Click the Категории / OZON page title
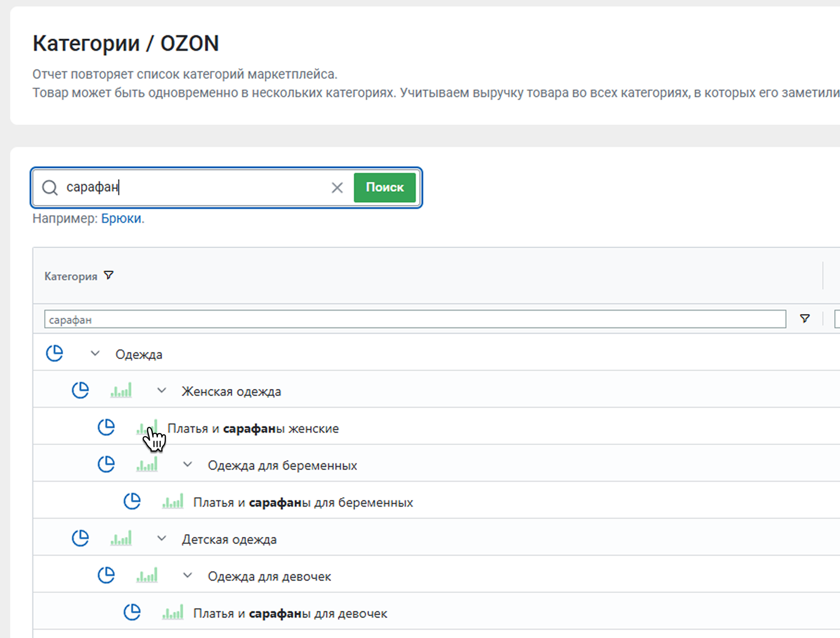This screenshot has width=840, height=638. [x=126, y=43]
